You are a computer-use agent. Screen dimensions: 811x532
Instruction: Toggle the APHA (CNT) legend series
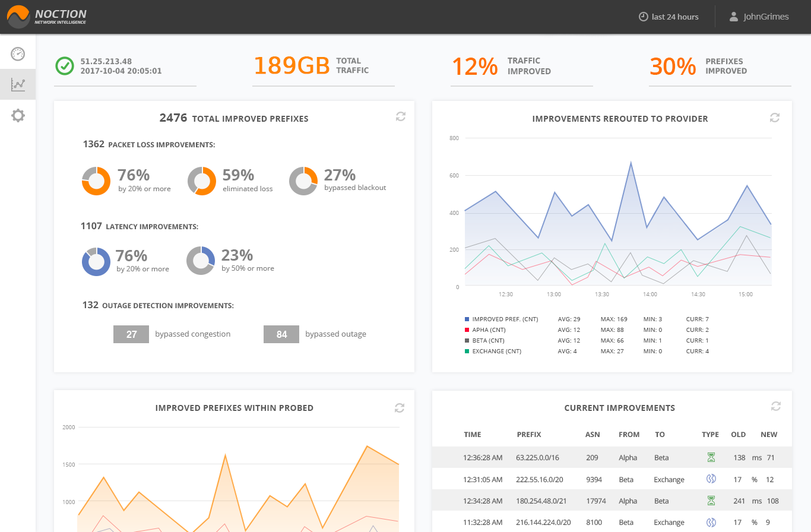485,330
